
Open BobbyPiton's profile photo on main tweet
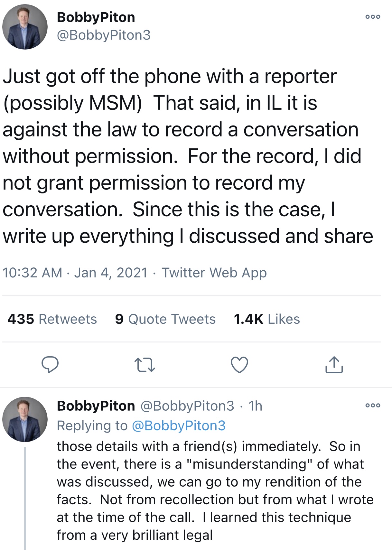point(25,27)
